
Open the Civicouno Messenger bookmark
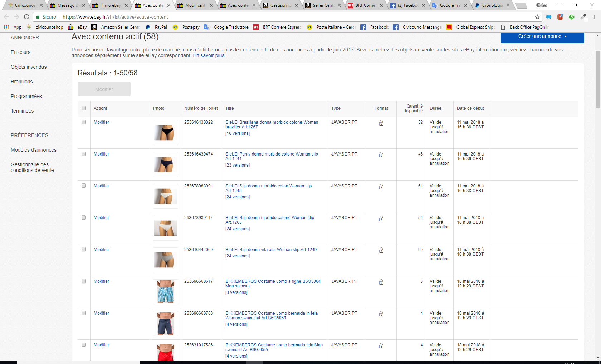417,27
